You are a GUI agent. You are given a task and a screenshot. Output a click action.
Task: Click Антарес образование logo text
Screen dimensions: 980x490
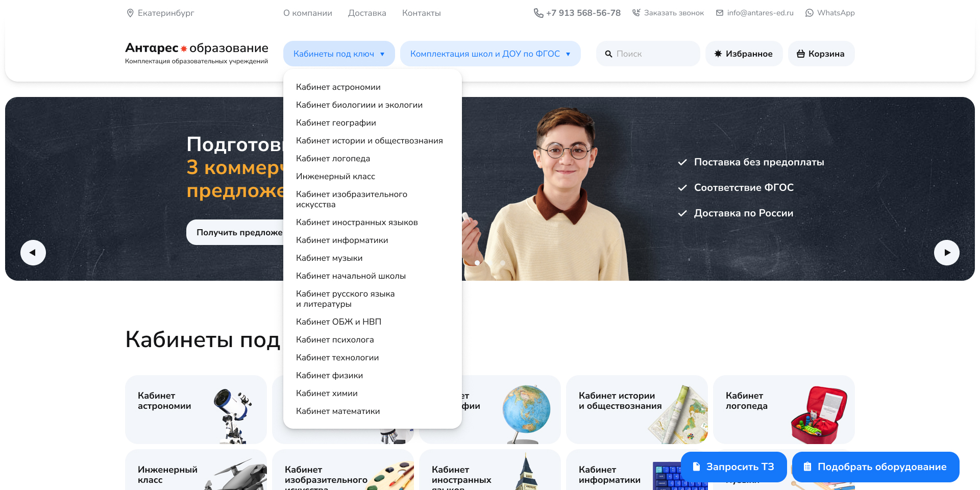[x=197, y=48]
